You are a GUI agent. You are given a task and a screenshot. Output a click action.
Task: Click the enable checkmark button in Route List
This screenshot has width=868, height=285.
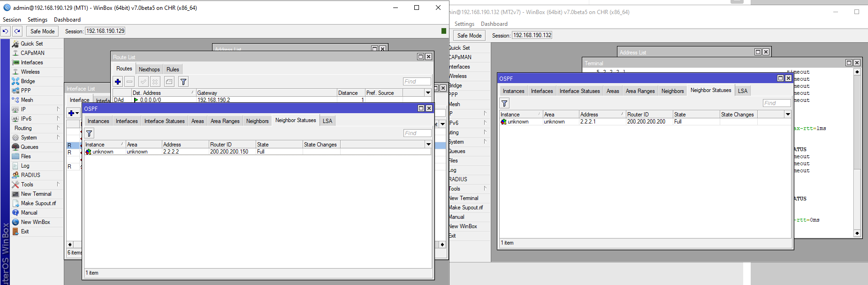tap(144, 82)
